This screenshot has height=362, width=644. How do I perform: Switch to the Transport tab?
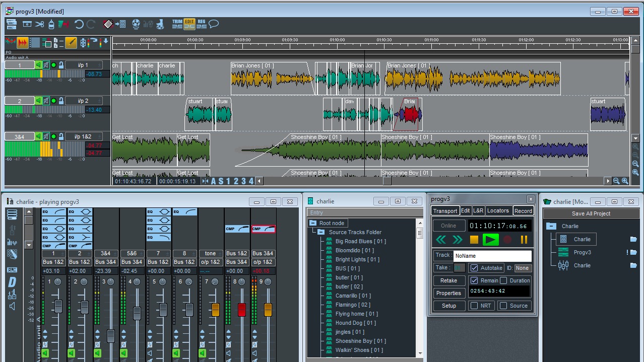(x=445, y=211)
